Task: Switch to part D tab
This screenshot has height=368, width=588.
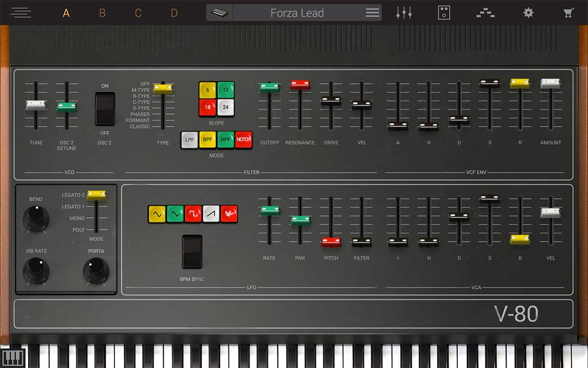Action: pos(174,13)
